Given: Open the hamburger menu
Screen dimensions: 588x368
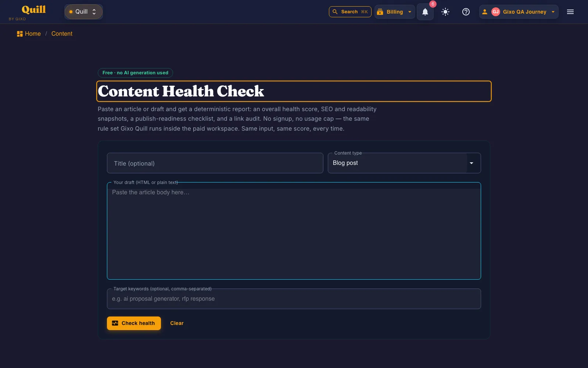Looking at the screenshot, I should coord(570,12).
